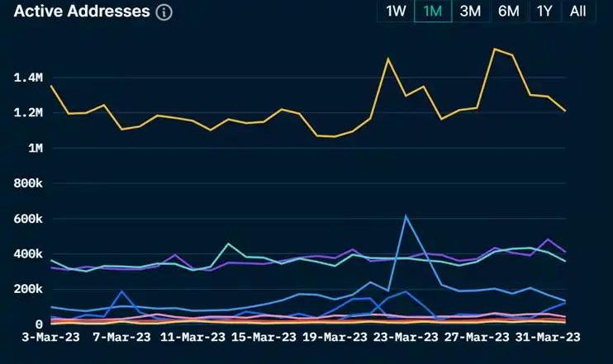The width and height of the screenshot is (613, 364).
Task: Click the yellow line peak above 23-Mar-23
Action: click(387, 58)
